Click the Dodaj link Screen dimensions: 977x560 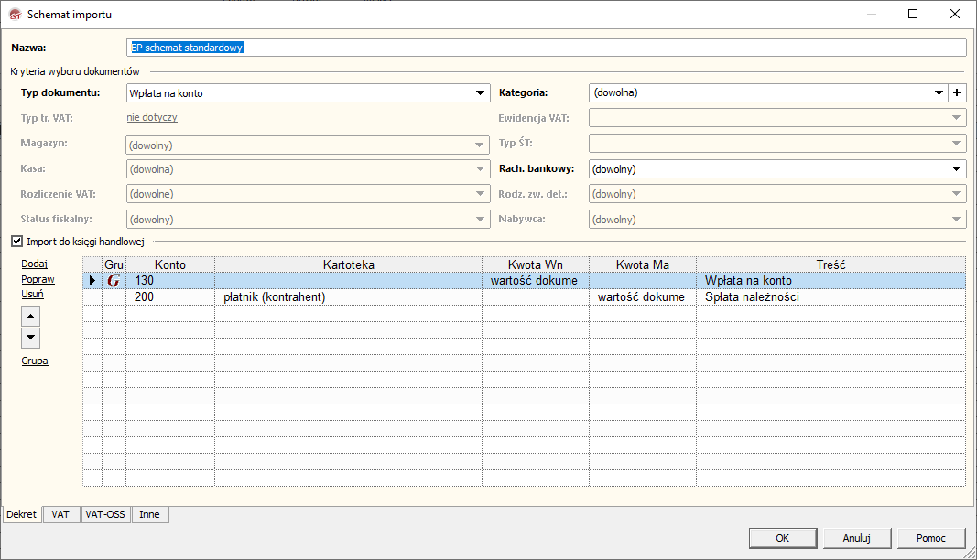tap(34, 264)
